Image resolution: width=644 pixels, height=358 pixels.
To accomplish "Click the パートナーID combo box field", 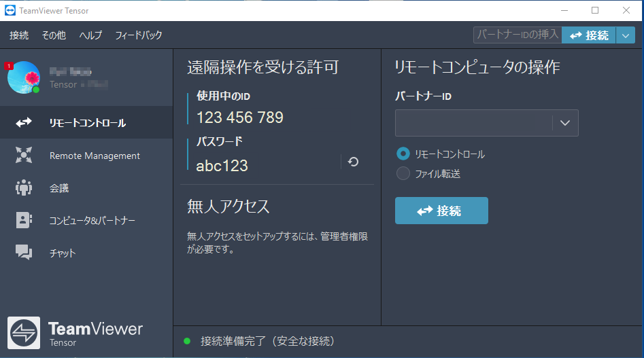I will [487, 123].
